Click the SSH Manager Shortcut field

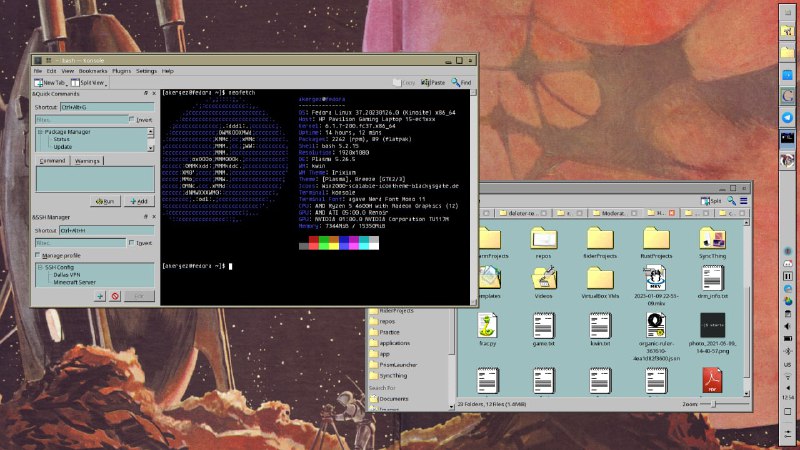107,230
